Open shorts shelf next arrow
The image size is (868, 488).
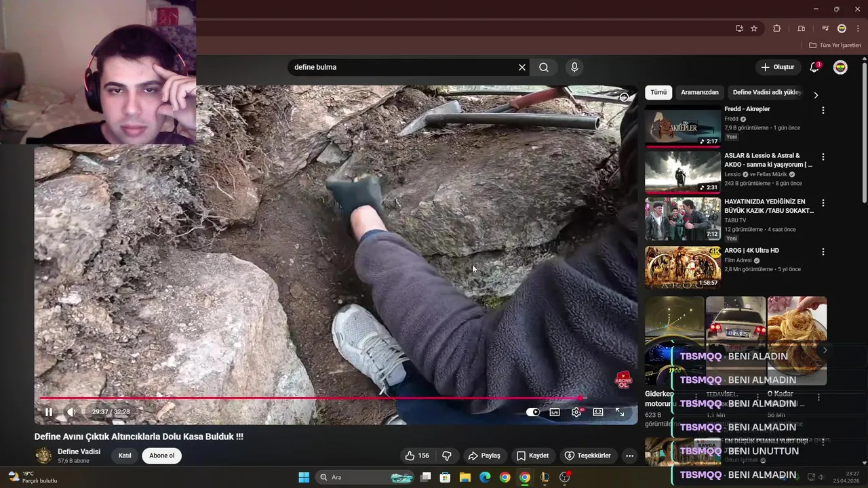click(825, 350)
